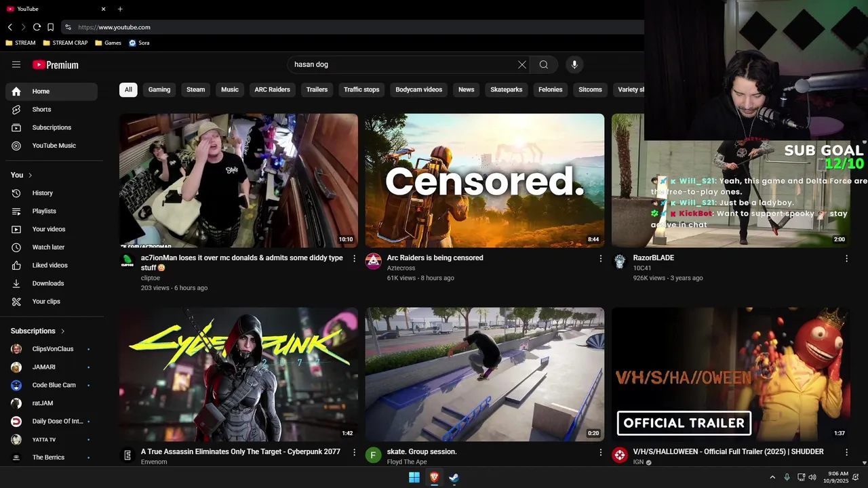Click the YouTube Premium logo

(x=56, y=65)
